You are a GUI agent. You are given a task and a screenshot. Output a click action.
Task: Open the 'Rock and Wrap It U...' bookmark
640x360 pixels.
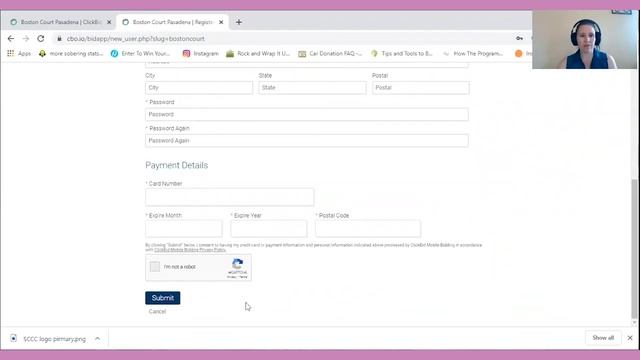coord(258,53)
